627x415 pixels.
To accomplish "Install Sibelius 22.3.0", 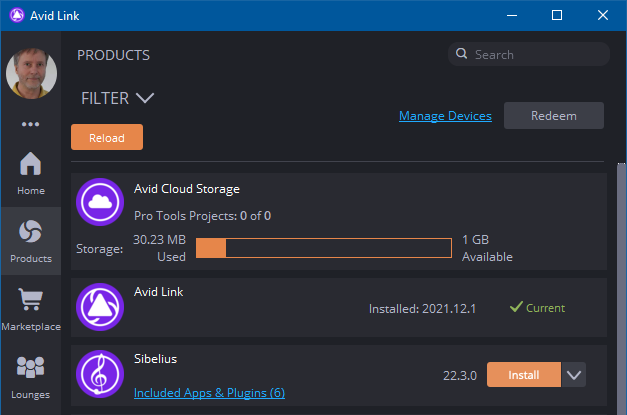I will point(524,375).
